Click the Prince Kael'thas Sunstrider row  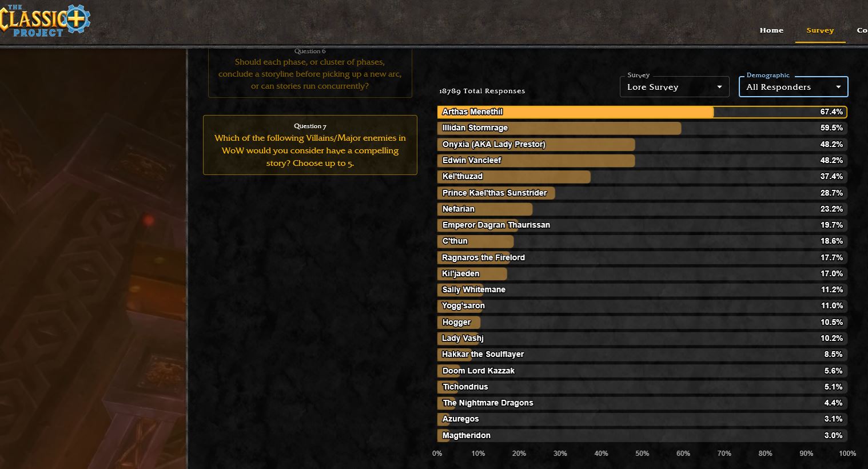(x=642, y=193)
